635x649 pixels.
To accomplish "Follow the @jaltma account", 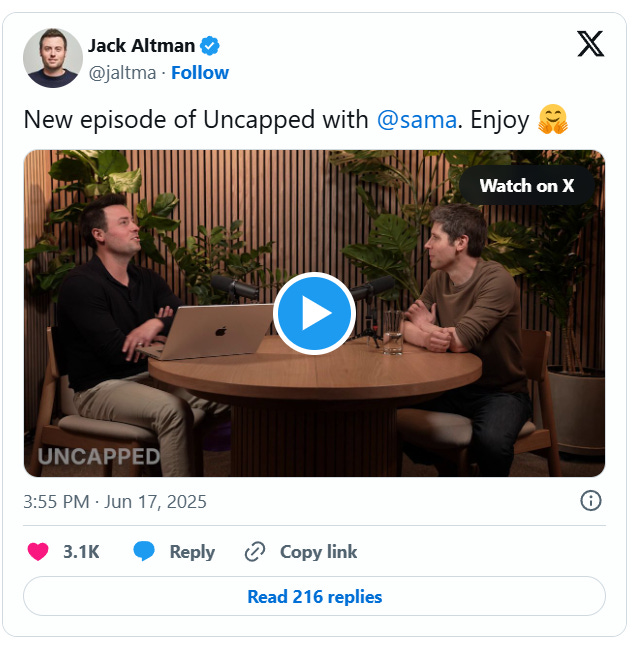I will point(200,73).
